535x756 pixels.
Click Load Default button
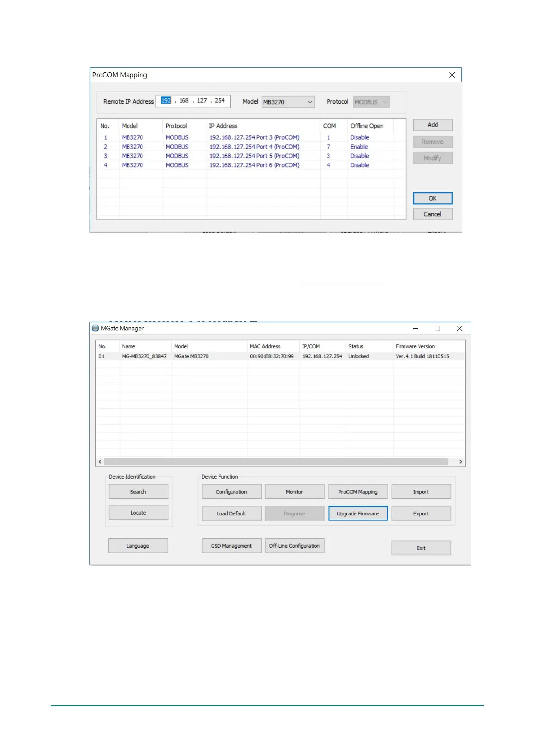coord(231,514)
